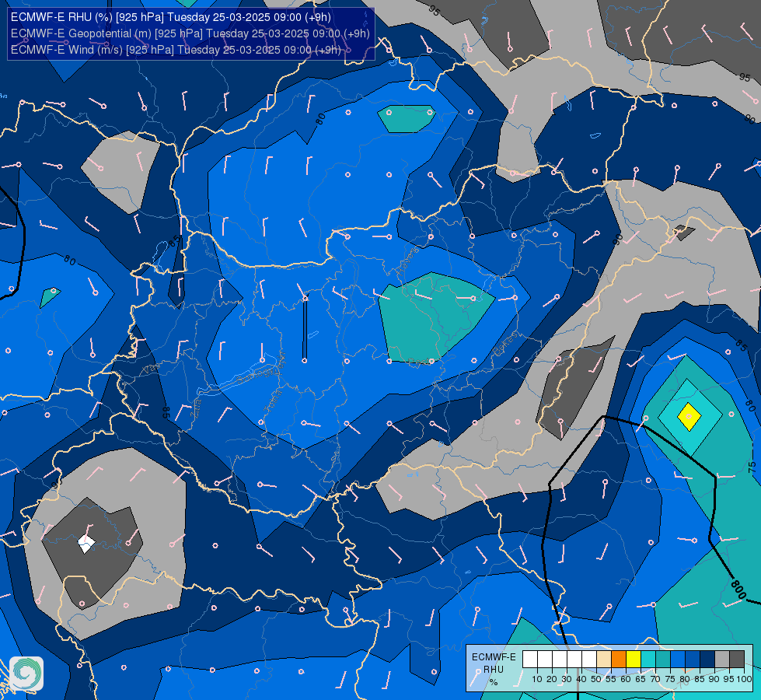
Task: Click the '20' legend scale value
Action: (x=552, y=679)
